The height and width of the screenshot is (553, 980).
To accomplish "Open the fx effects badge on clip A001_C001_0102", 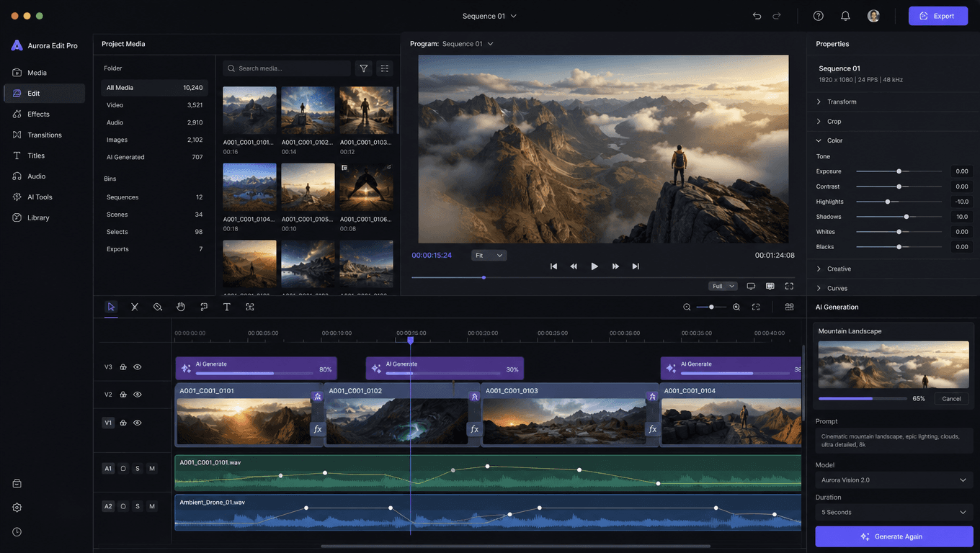I will [474, 429].
